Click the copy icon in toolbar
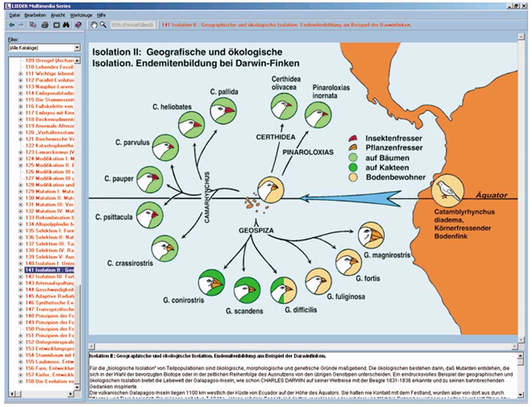Viewport: 532px width, 407px height. pos(34,25)
